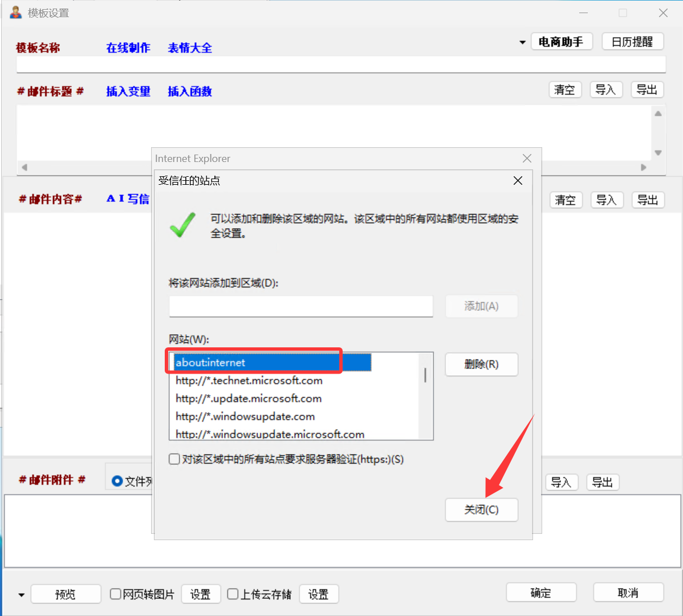Close the 受信任的站点 dialog with X

(x=518, y=181)
